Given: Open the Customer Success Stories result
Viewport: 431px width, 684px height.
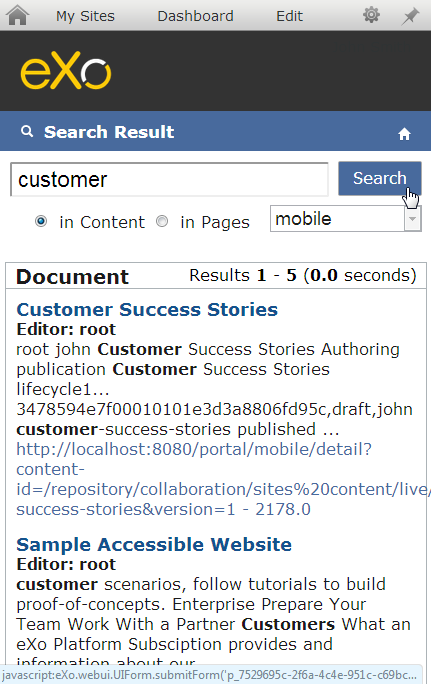Looking at the screenshot, I should pos(147,309).
